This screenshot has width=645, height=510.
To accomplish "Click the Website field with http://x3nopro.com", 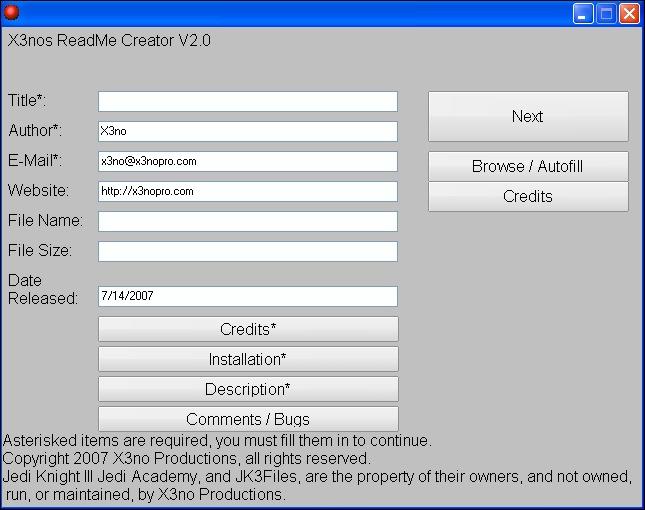I will coord(248,191).
